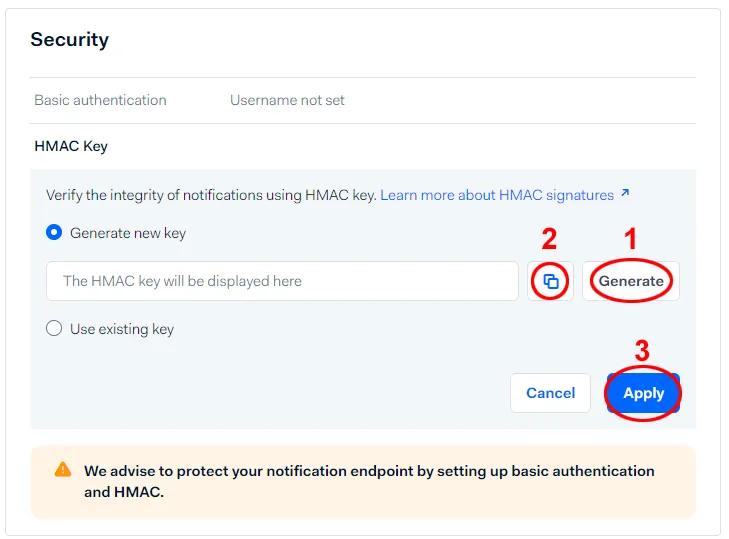Viewport: 729px width, 539px height.
Task: Expand the Basic authentication row
Action: pyautogui.click(x=363, y=100)
